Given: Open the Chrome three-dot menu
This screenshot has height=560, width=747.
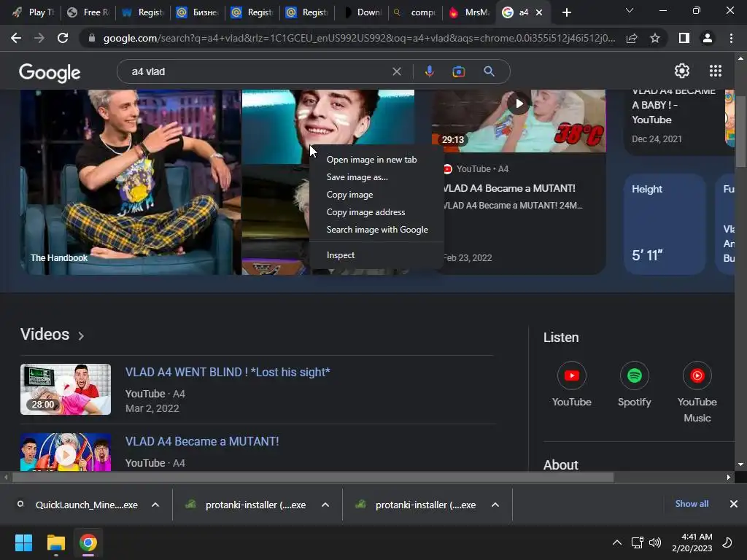Looking at the screenshot, I should [731, 38].
